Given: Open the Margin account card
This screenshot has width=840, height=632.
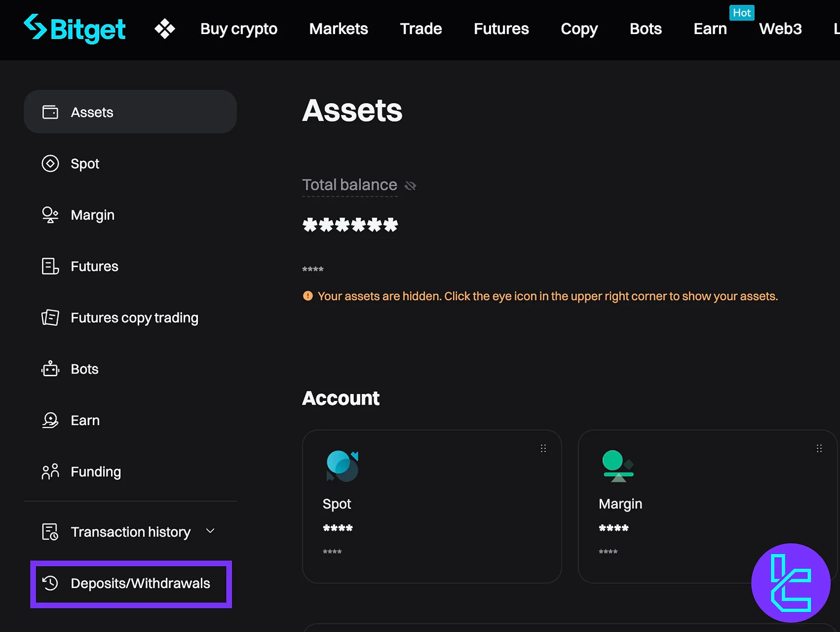Looking at the screenshot, I should (707, 506).
